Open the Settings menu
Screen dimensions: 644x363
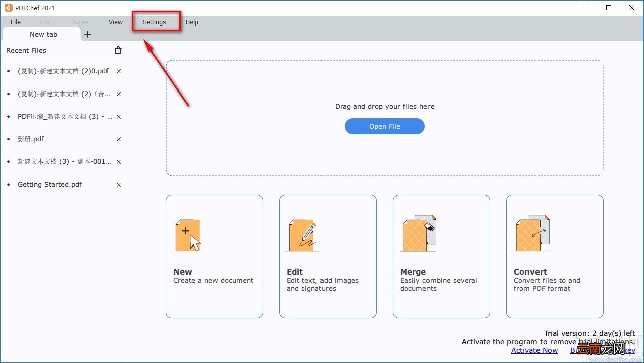(x=154, y=22)
